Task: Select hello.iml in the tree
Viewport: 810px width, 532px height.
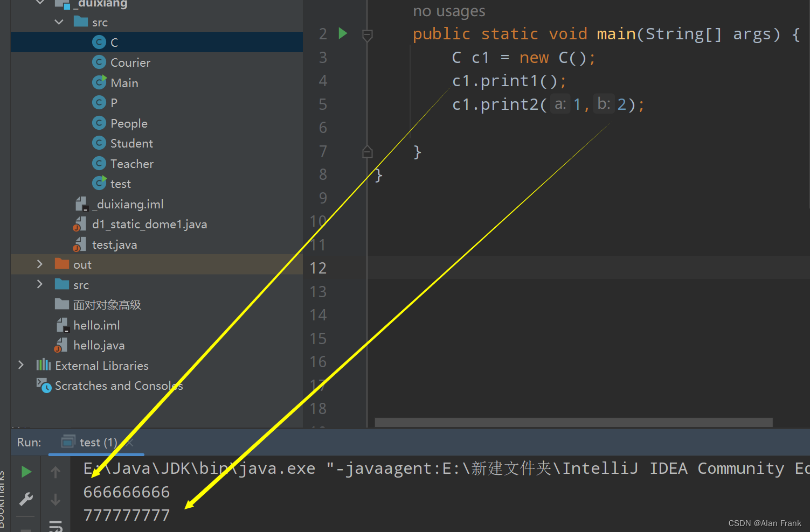Action: [96, 325]
